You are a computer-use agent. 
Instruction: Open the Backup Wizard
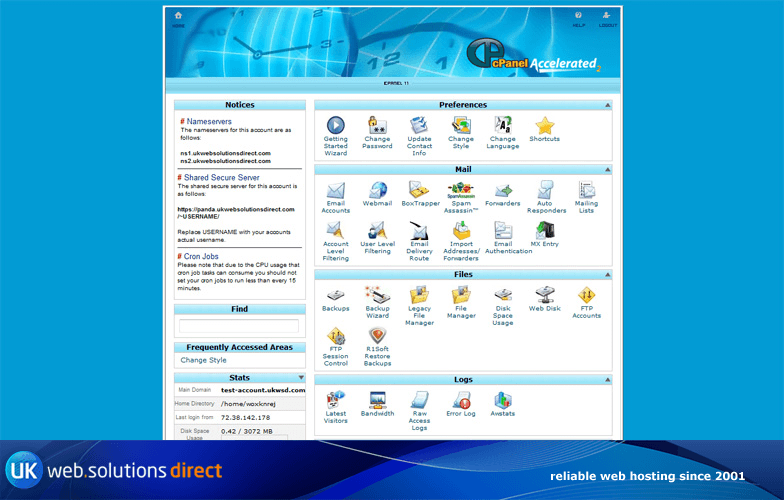pyautogui.click(x=377, y=295)
